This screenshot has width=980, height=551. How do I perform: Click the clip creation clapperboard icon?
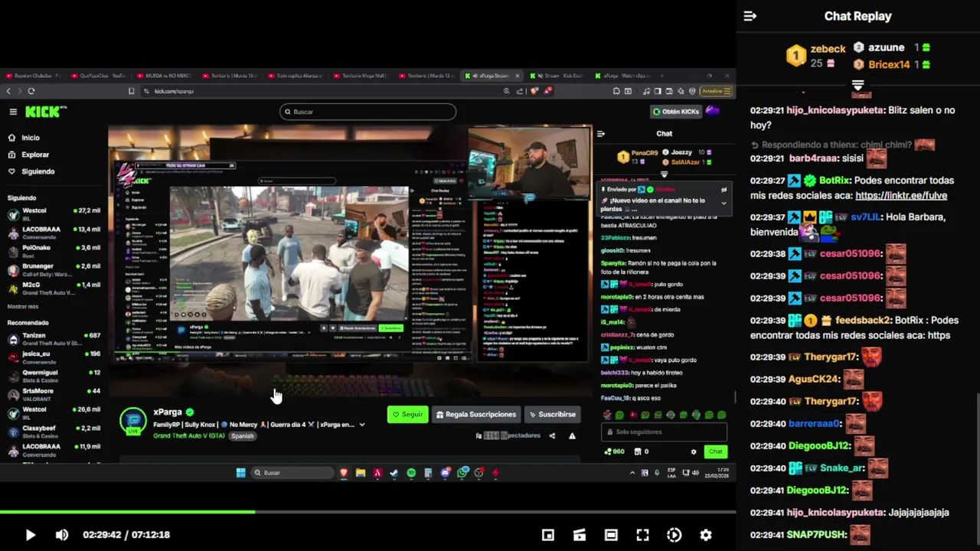coord(580,535)
